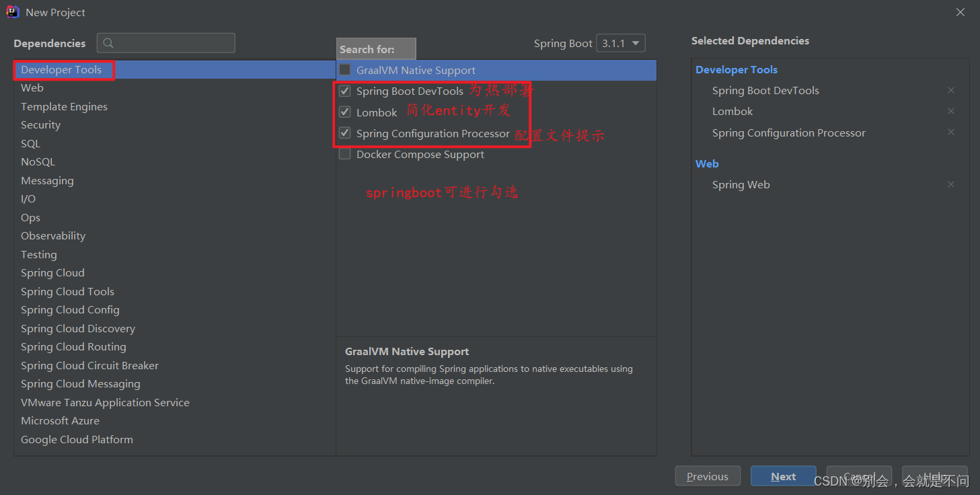Select the Spring Cloud Routing category
Viewport: 980px width, 495px height.
coord(174,347)
